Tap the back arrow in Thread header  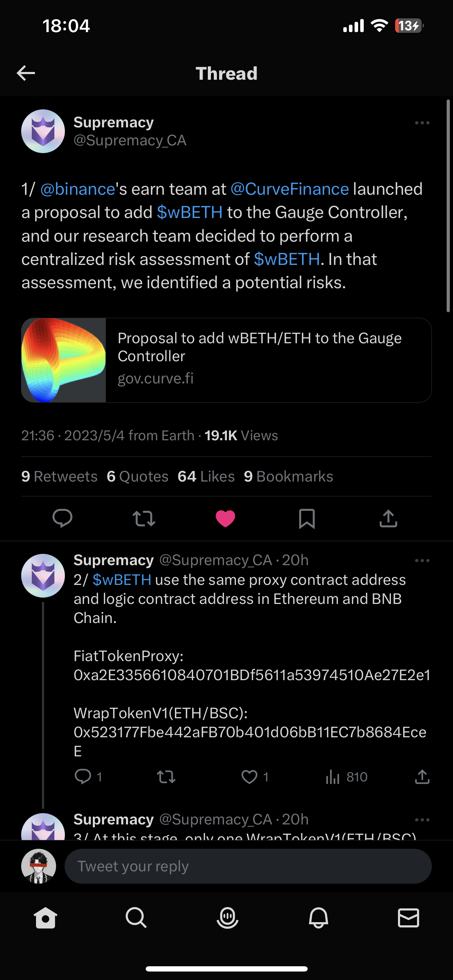tap(26, 73)
